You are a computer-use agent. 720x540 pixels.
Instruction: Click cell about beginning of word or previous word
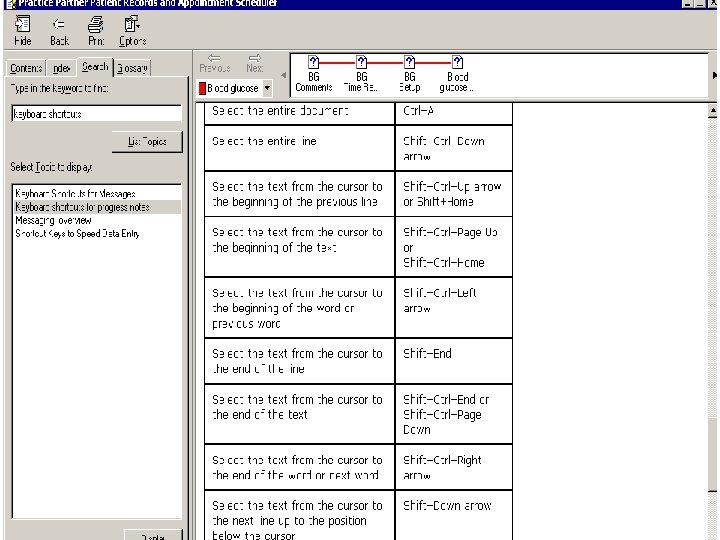click(299, 308)
